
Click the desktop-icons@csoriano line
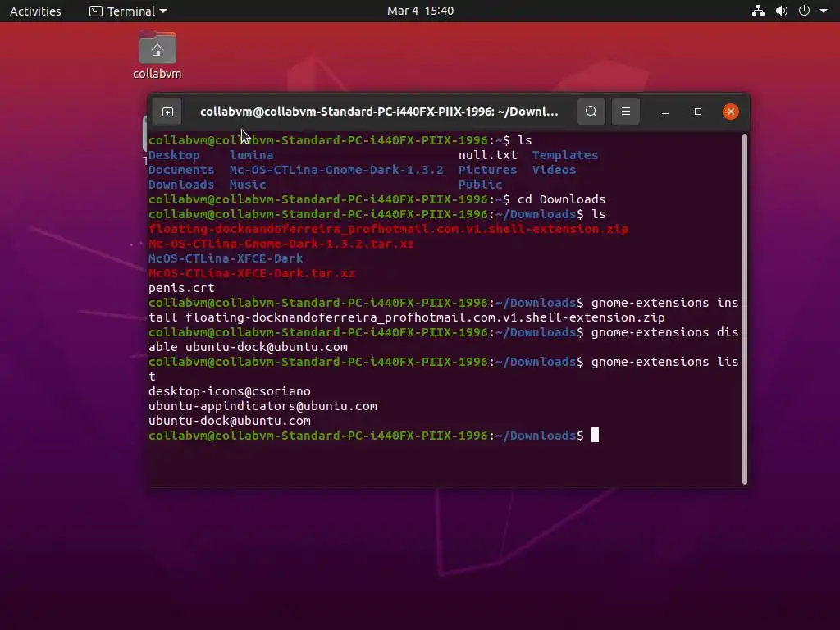click(230, 391)
